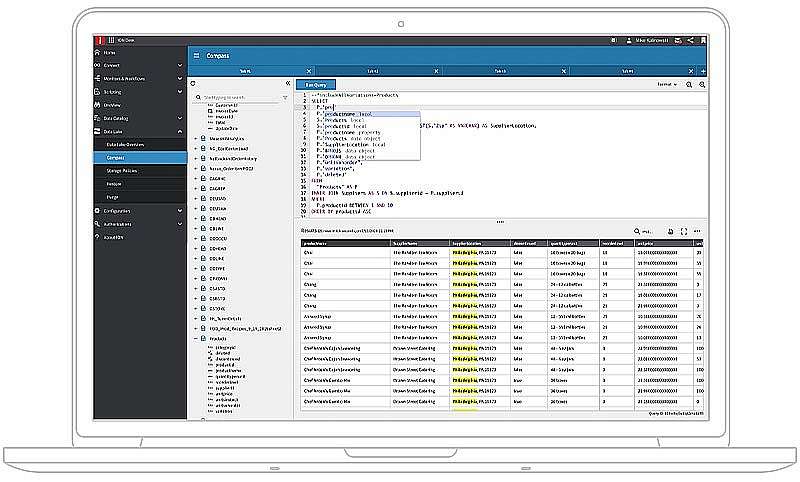Click the About ION question icon

point(97,237)
